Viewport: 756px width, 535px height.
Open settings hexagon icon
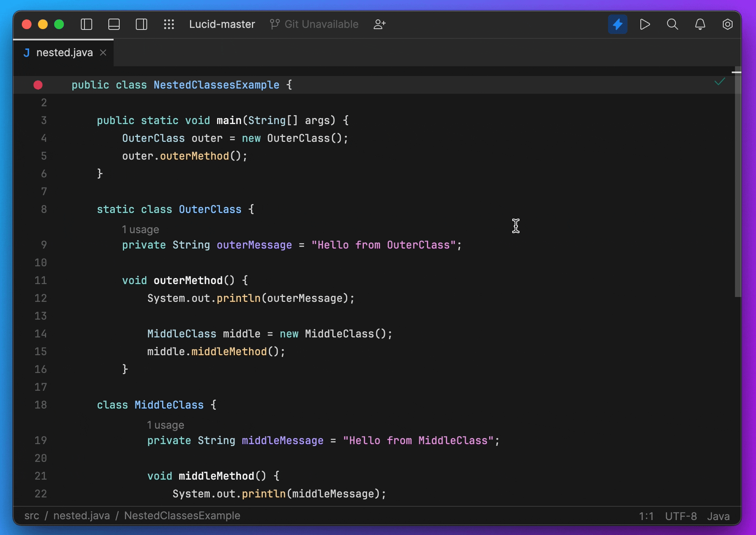(727, 24)
